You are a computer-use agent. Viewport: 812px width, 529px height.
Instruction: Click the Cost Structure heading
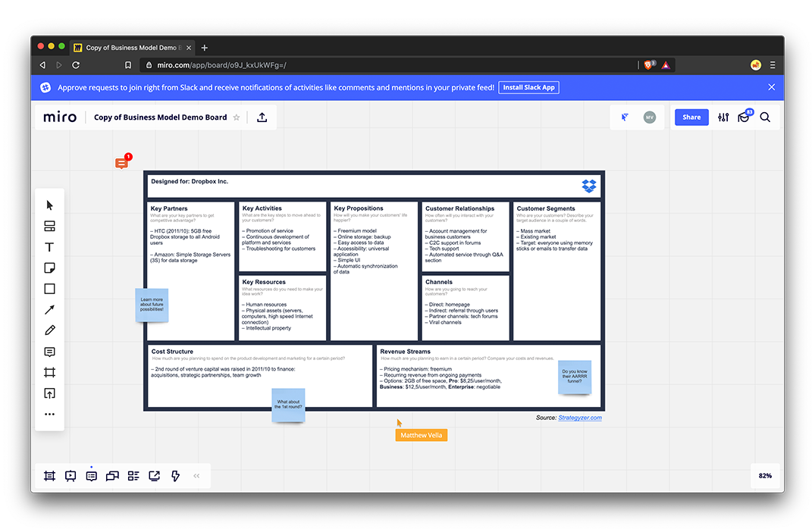click(x=172, y=352)
